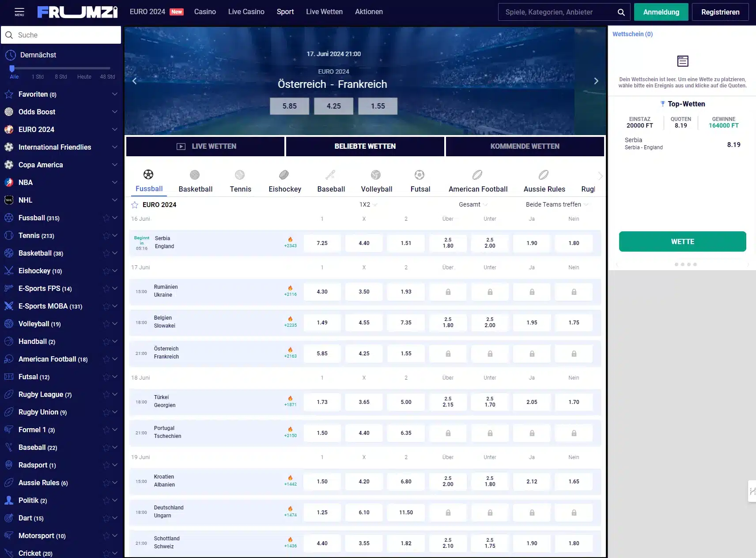This screenshot has width=756, height=558.
Task: Open the Gesamt market dropdown
Action: pyautogui.click(x=473, y=204)
